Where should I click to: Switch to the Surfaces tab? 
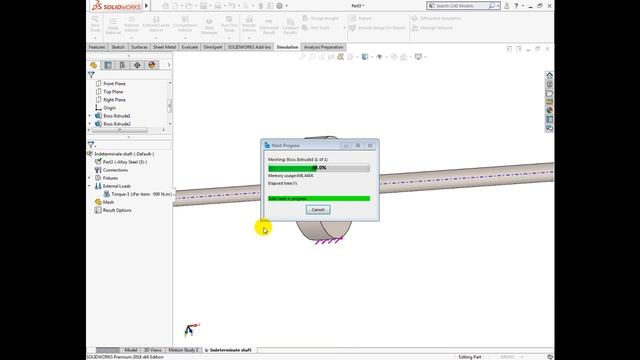tap(139, 47)
